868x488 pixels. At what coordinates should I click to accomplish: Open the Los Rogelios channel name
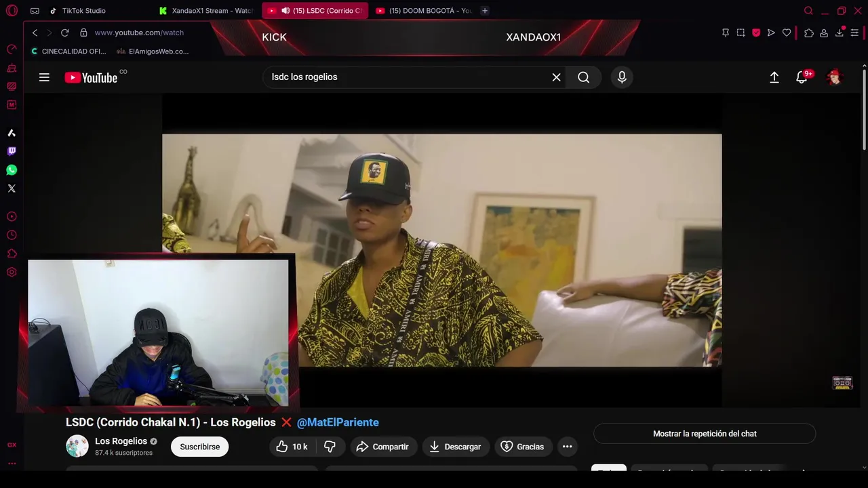click(x=121, y=441)
